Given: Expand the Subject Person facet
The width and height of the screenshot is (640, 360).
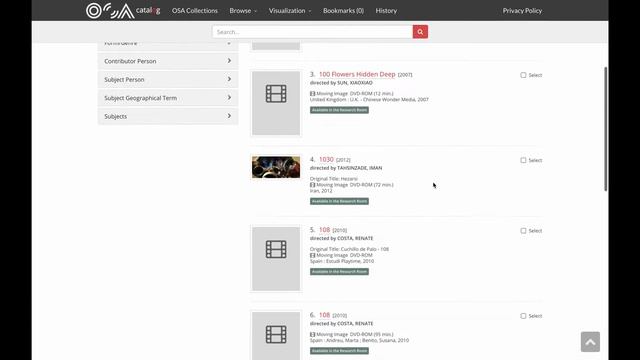Looking at the screenshot, I should pyautogui.click(x=168, y=79).
